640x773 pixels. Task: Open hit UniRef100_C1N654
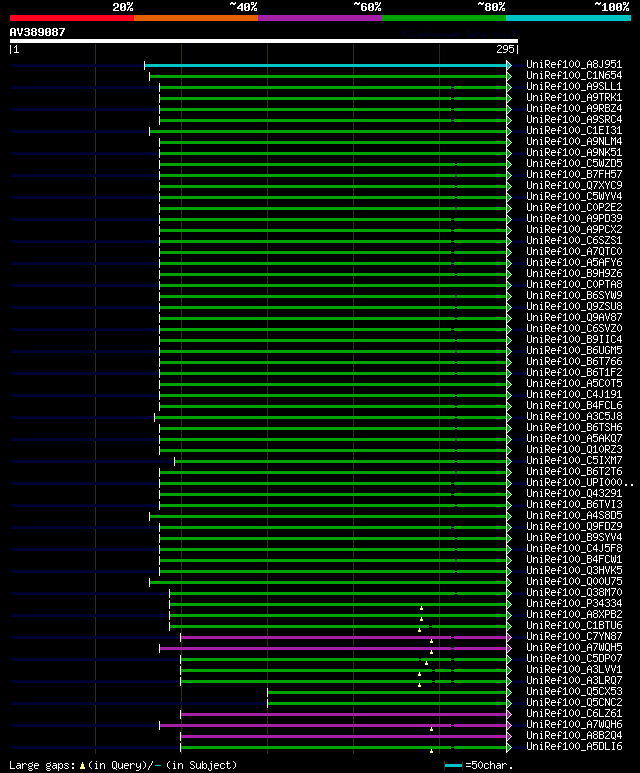click(x=574, y=75)
